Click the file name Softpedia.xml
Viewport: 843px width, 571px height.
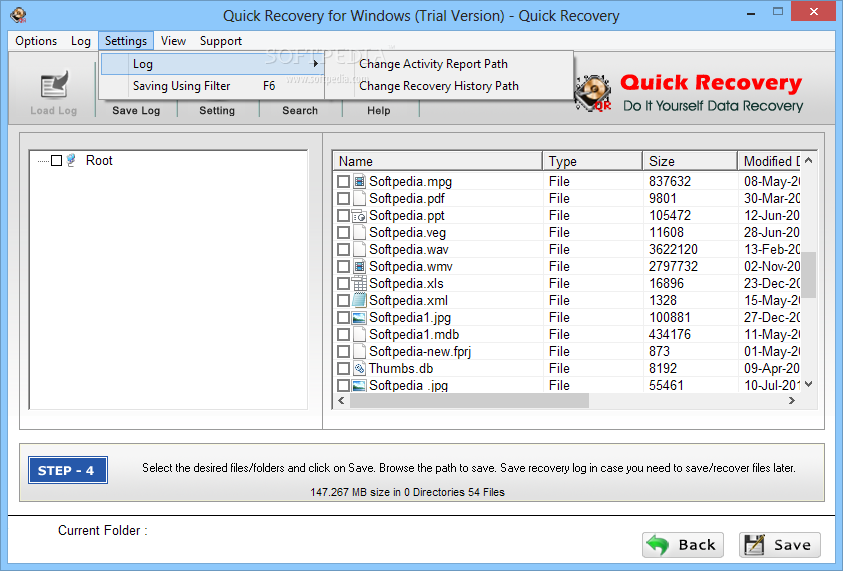tap(409, 300)
